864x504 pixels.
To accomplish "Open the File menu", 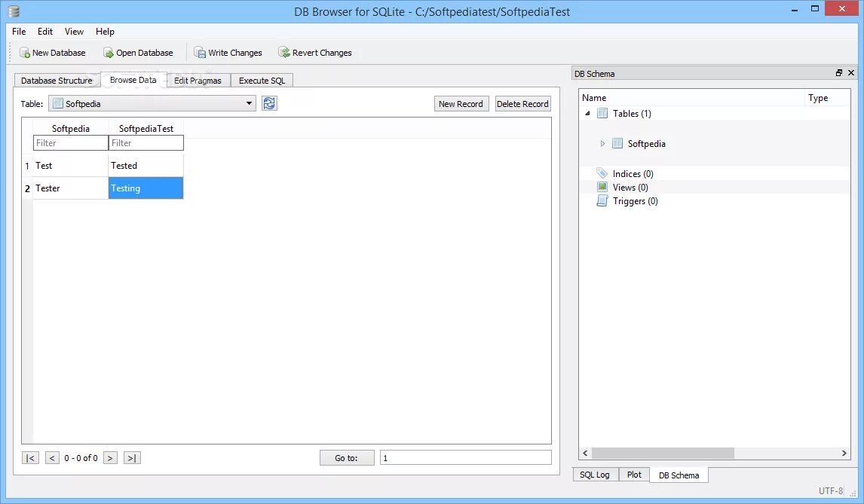I will pos(19,32).
